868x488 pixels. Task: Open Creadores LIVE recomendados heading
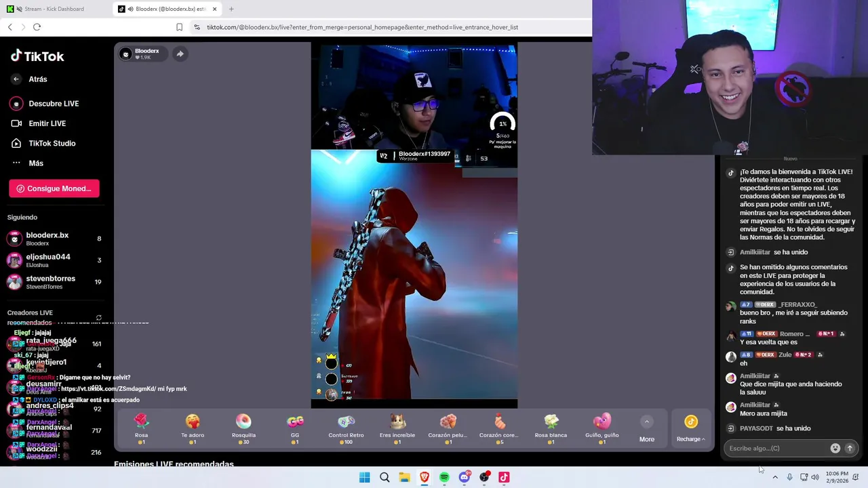click(30, 317)
